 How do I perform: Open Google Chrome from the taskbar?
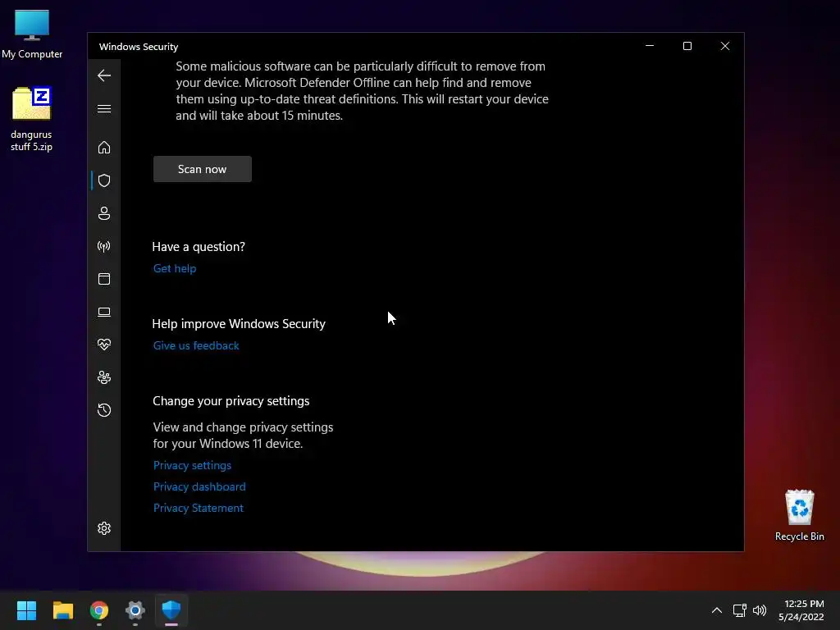pos(99,610)
